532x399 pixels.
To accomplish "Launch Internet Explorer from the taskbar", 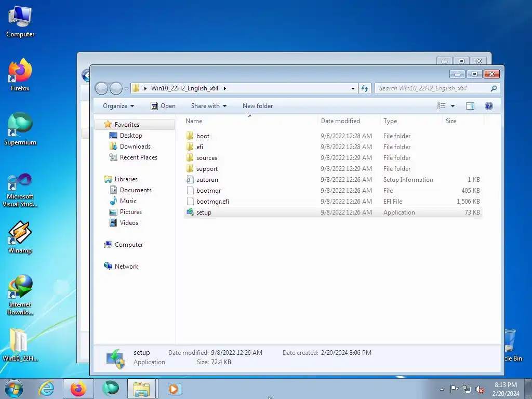I will pyautogui.click(x=46, y=389).
